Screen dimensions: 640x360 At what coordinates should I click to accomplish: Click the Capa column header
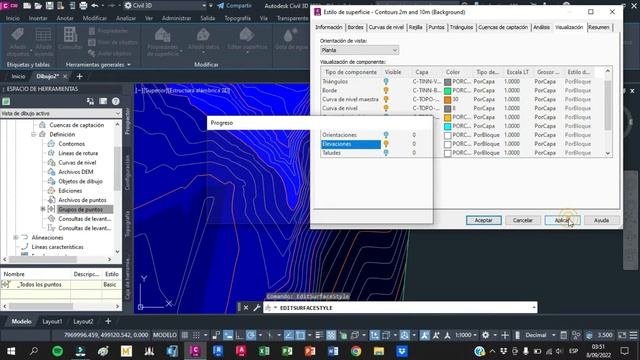coord(422,72)
